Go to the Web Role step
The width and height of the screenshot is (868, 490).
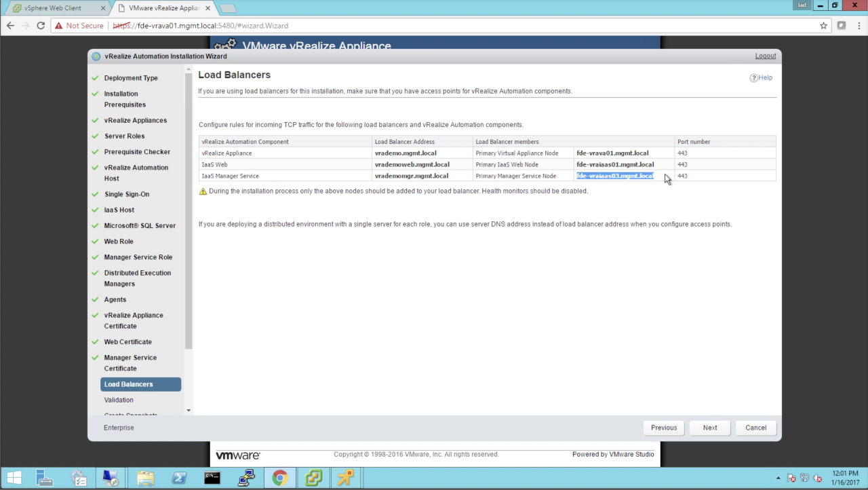119,242
